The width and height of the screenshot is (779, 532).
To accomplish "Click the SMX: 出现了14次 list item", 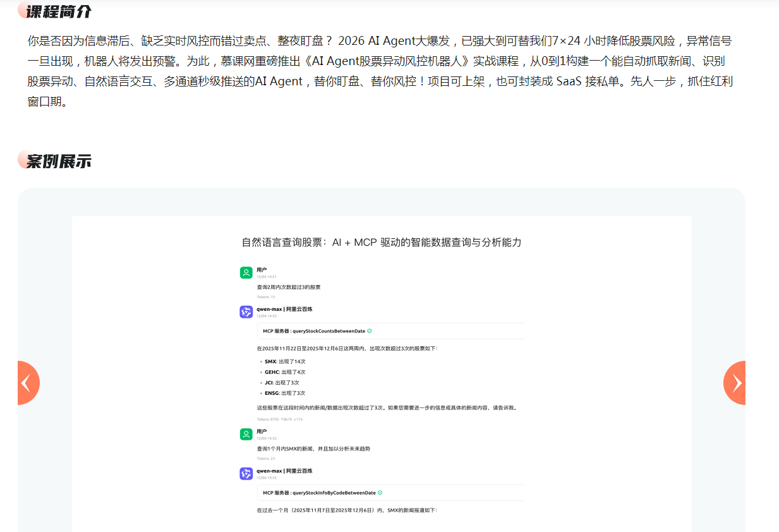I will pyautogui.click(x=285, y=361).
